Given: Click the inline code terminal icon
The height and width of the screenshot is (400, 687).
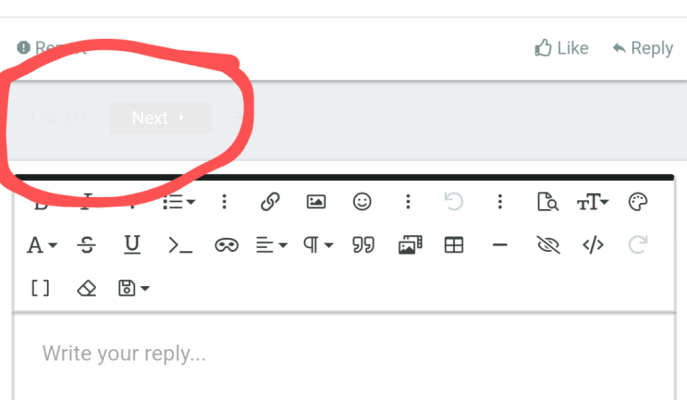Looking at the screenshot, I should [x=180, y=245].
